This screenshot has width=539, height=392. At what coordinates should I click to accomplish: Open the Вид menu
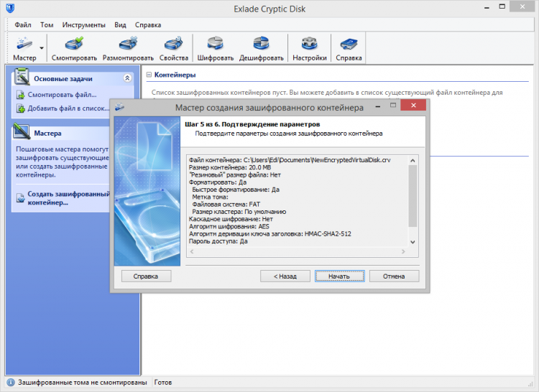120,24
